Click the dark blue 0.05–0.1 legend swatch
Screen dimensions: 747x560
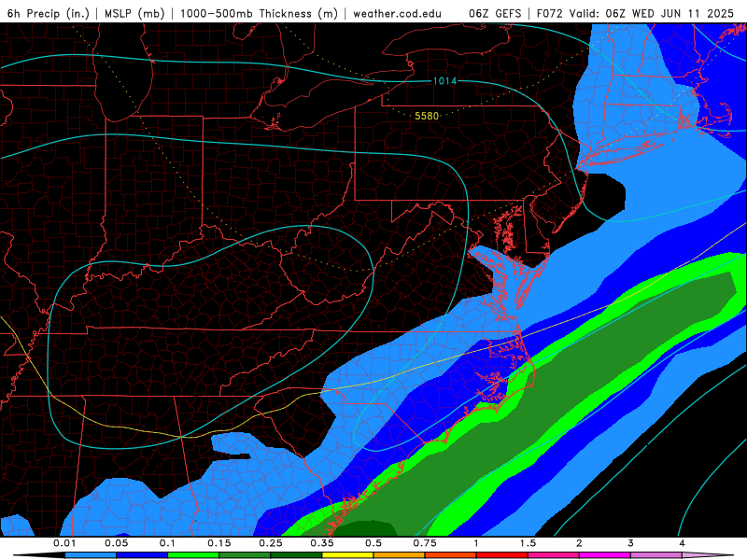(x=142, y=555)
